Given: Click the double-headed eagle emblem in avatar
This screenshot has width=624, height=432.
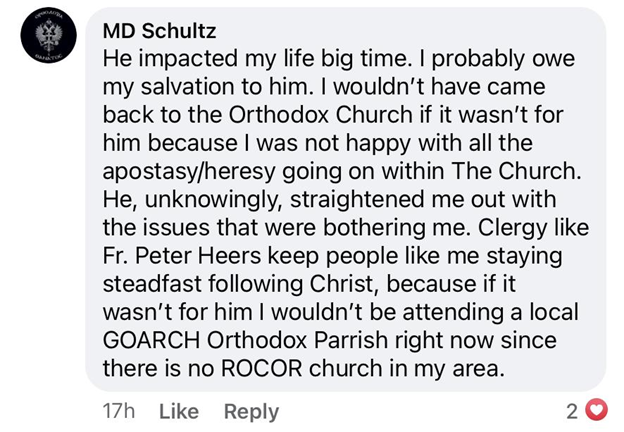Looking at the screenshot, I should [49, 37].
